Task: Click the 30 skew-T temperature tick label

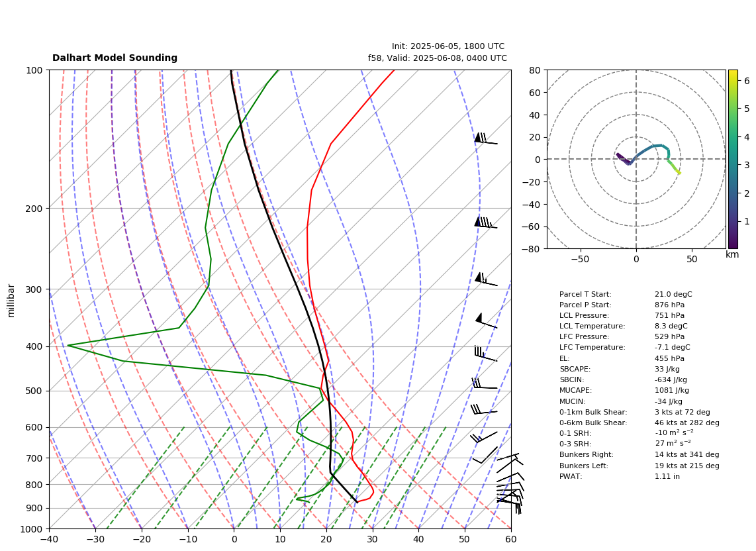Action: pyautogui.click(x=373, y=540)
